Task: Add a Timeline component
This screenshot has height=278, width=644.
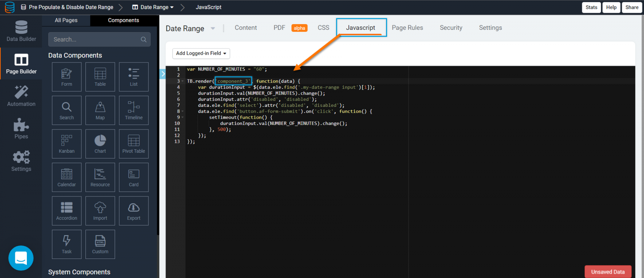Action: pos(134,110)
